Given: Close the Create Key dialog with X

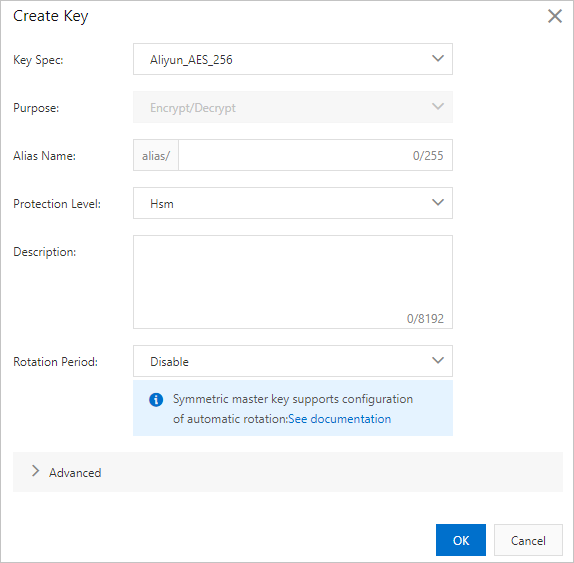Looking at the screenshot, I should point(555,16).
